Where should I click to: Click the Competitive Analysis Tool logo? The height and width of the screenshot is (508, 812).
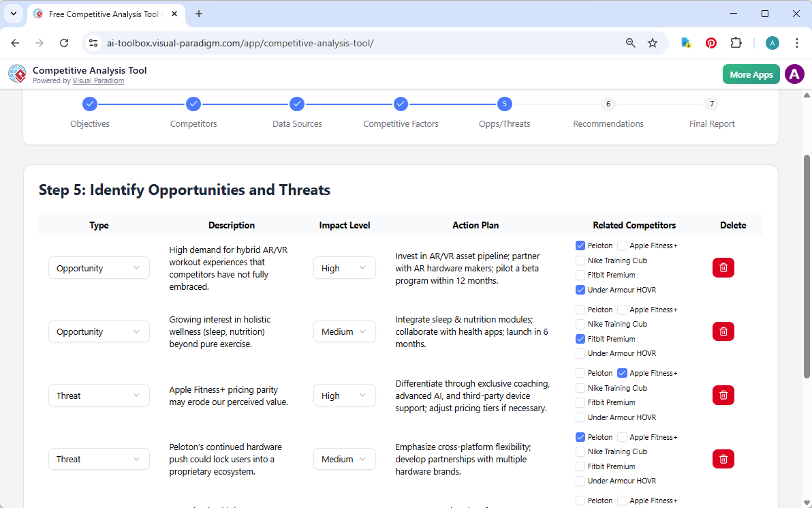[x=17, y=74]
